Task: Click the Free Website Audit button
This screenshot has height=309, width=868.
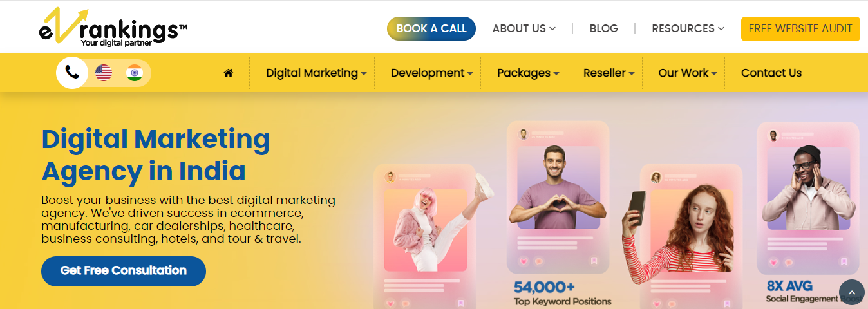Action: coord(800,28)
